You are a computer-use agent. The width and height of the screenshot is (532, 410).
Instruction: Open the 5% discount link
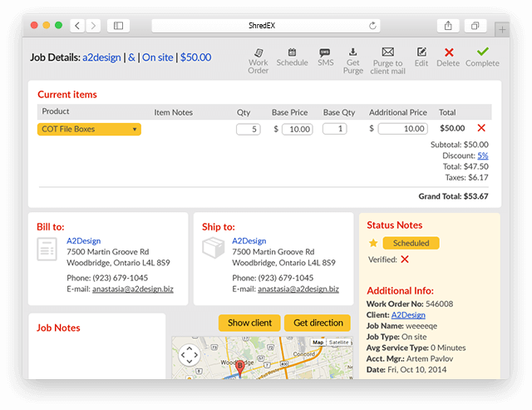pyautogui.click(x=483, y=156)
